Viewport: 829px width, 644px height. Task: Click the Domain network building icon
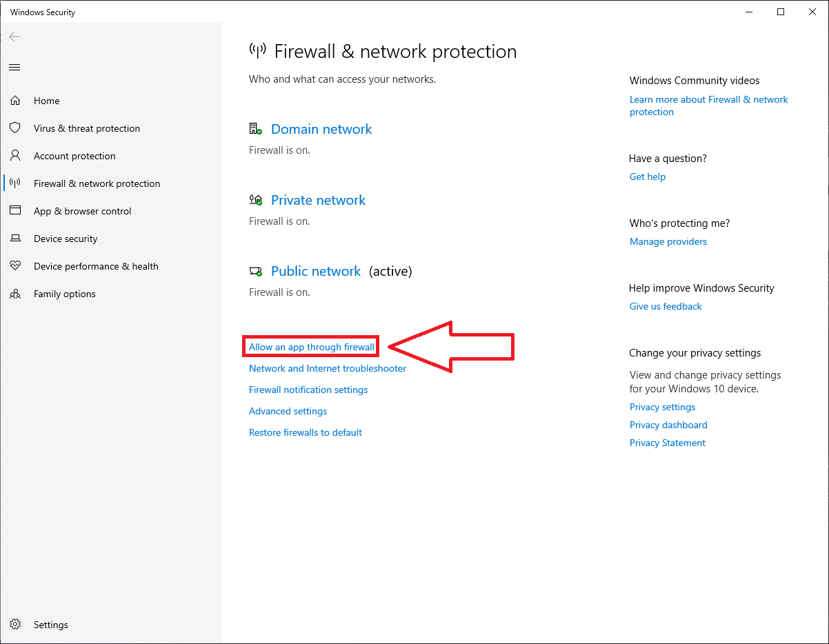click(256, 129)
